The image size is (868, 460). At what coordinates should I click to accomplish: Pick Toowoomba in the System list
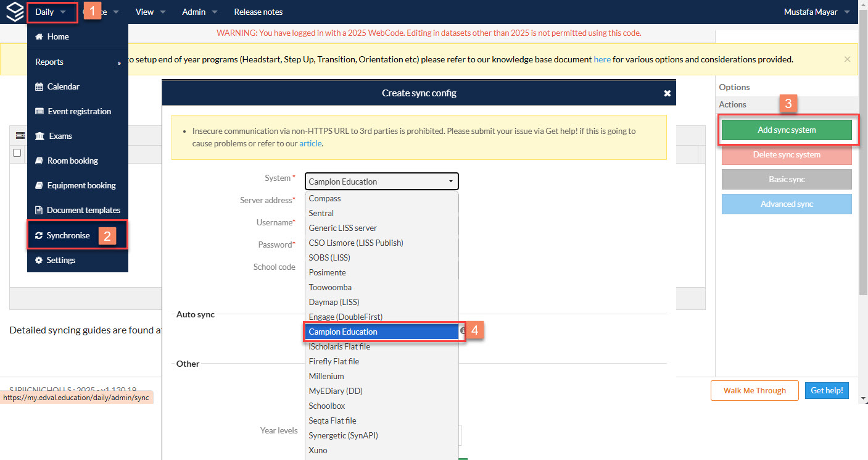381,288
